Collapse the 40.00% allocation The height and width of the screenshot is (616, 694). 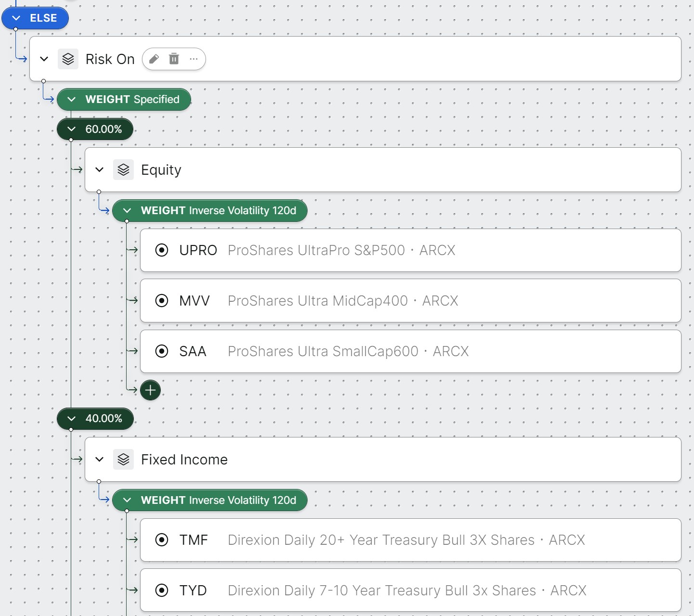tap(72, 419)
